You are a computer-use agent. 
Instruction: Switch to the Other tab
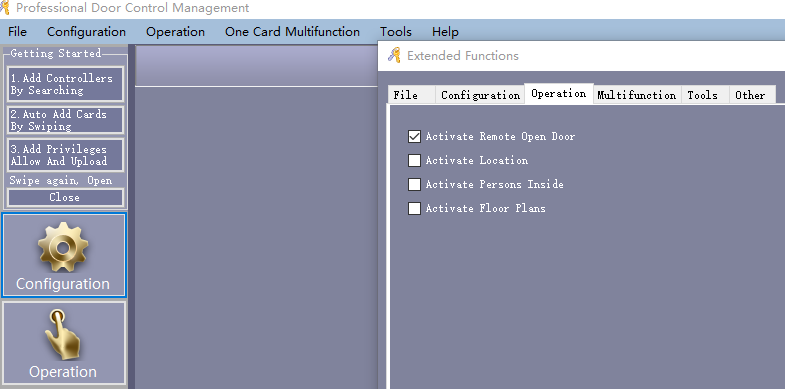(x=752, y=95)
